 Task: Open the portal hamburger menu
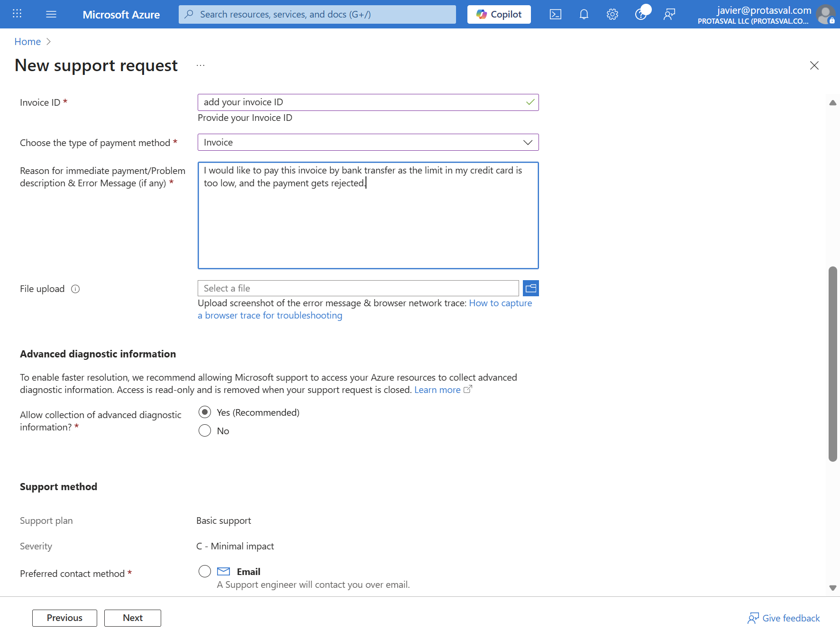51,14
